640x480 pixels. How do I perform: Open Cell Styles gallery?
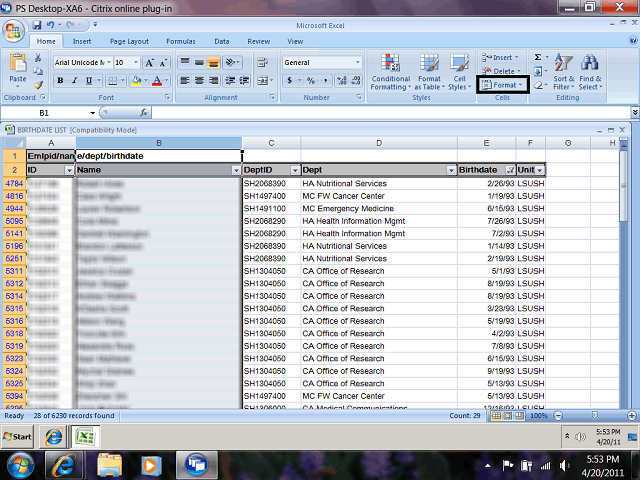[459, 72]
